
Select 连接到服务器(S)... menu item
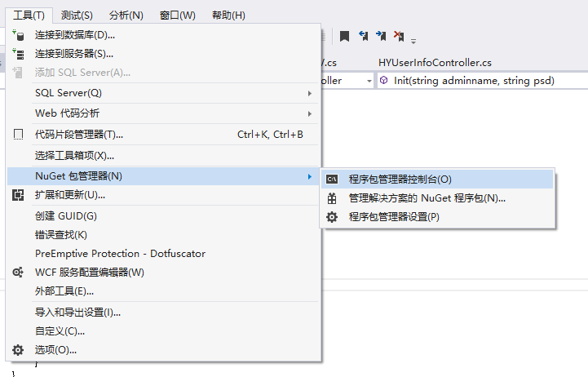pos(163,54)
